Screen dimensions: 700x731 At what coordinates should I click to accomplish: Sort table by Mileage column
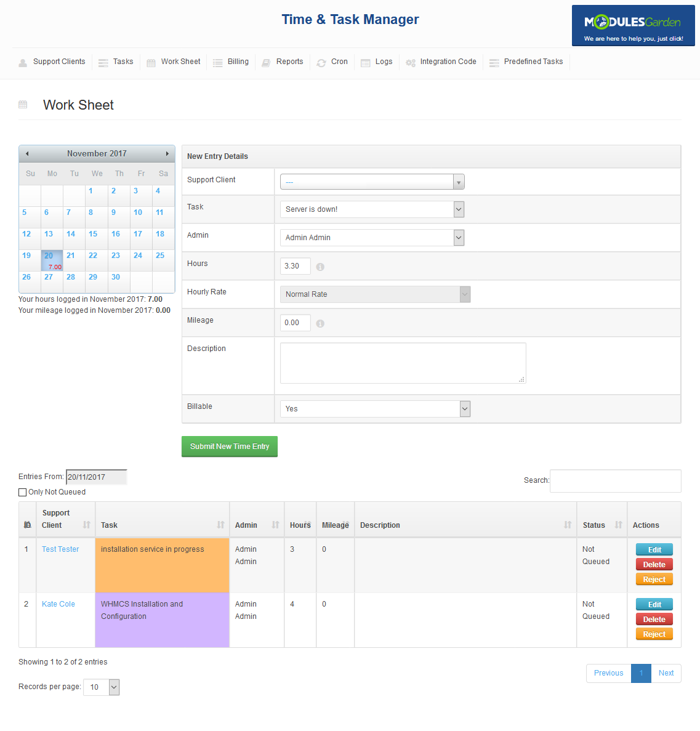pyautogui.click(x=335, y=519)
